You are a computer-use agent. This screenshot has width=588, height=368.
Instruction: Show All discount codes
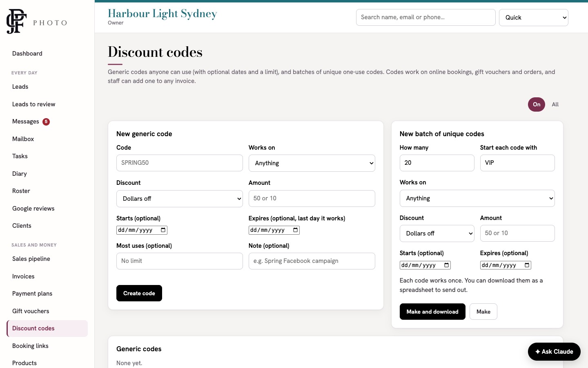555,104
